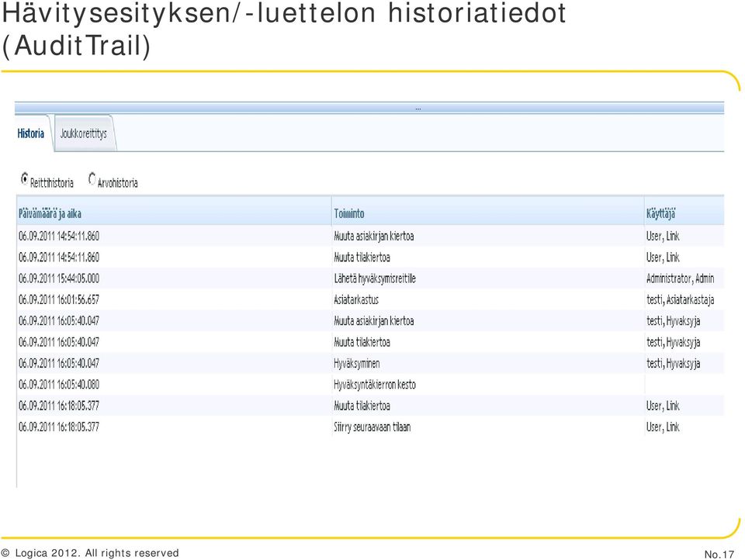Image resolution: width=745 pixels, height=560 pixels.
Task: Click Administrator, Admin user cell
Action: coord(680,278)
